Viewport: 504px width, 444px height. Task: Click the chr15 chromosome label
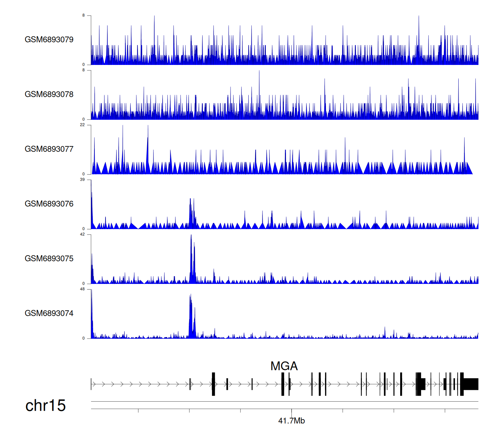45,406
